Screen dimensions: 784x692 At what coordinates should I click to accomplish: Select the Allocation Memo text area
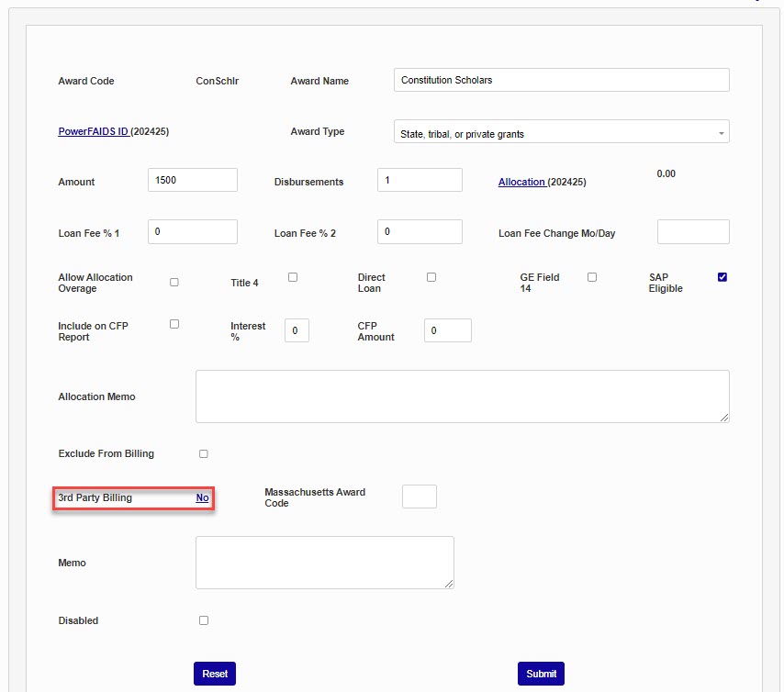pos(462,396)
